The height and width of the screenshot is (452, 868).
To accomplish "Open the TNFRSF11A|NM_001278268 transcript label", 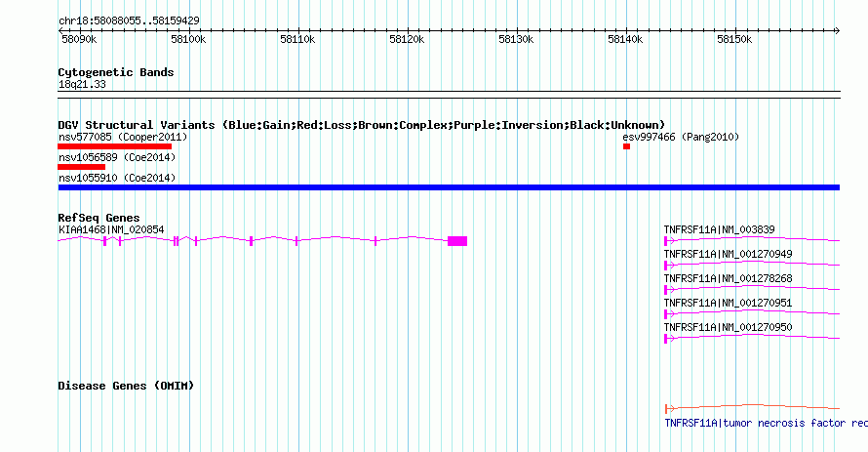I will pyautogui.click(x=728, y=278).
